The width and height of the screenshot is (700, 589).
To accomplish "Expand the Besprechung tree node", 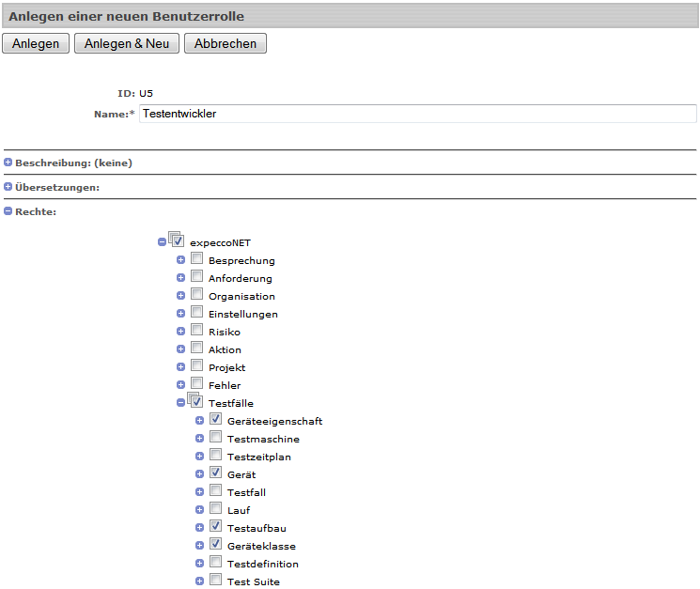I will point(181,260).
